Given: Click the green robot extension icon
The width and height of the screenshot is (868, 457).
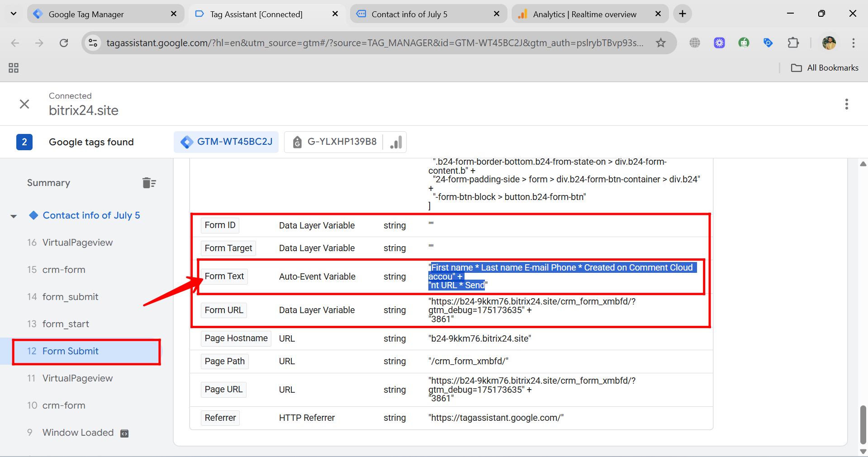Looking at the screenshot, I should 744,43.
